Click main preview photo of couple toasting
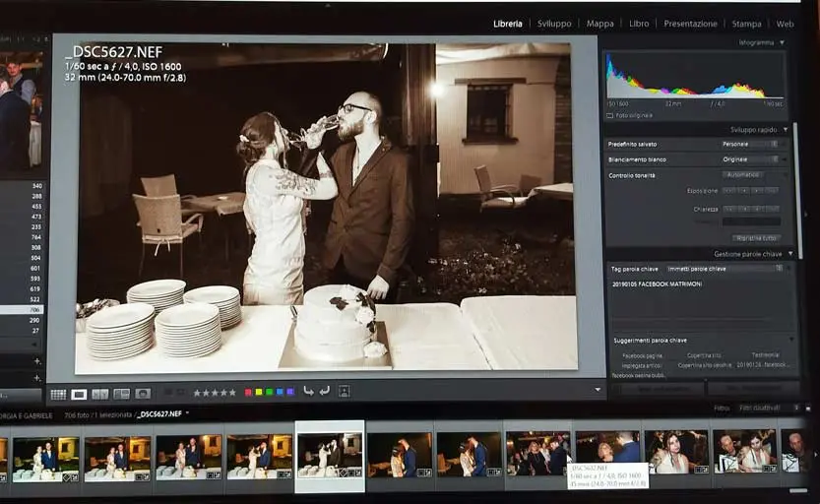The image size is (820, 504). (327, 208)
